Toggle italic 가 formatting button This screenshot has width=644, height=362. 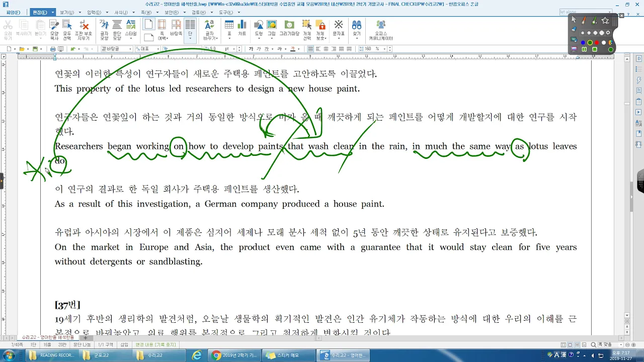259,49
